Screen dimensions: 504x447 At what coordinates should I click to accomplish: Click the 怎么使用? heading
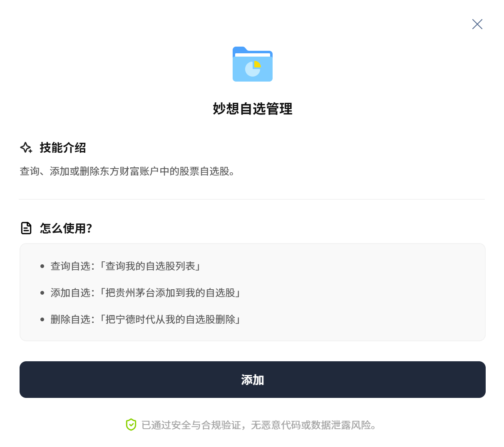[x=66, y=228]
